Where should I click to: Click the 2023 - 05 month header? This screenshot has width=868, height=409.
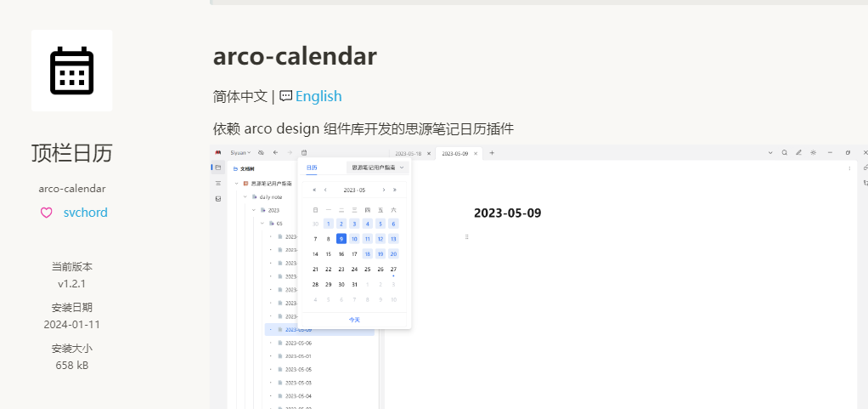tap(354, 190)
